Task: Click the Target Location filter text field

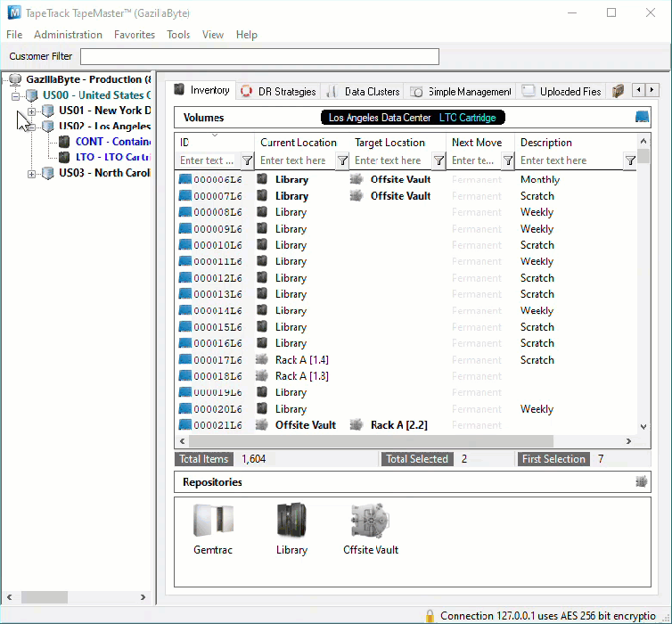Action: (x=391, y=160)
